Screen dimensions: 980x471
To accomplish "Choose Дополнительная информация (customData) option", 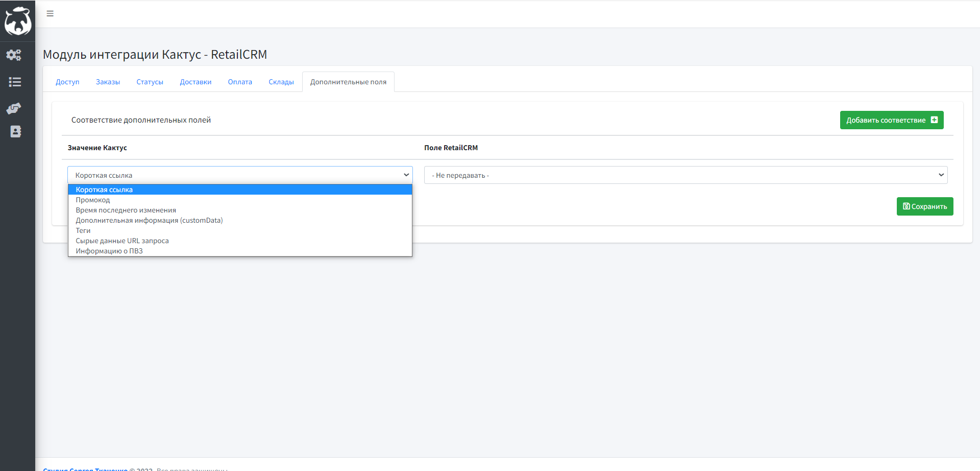I will tap(240, 220).
